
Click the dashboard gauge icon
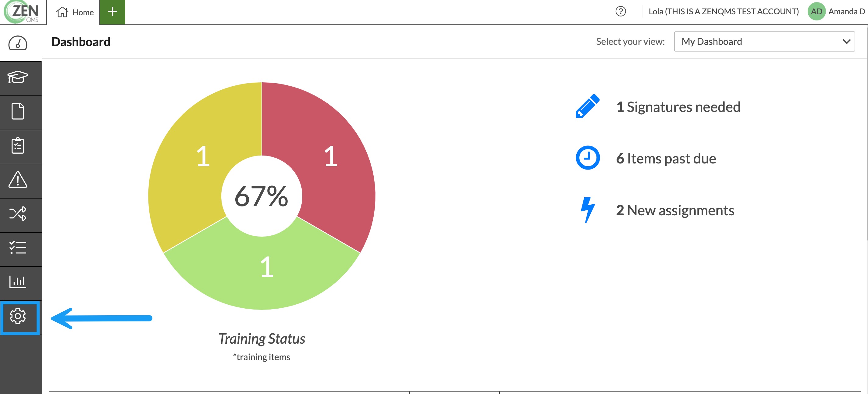(x=18, y=43)
